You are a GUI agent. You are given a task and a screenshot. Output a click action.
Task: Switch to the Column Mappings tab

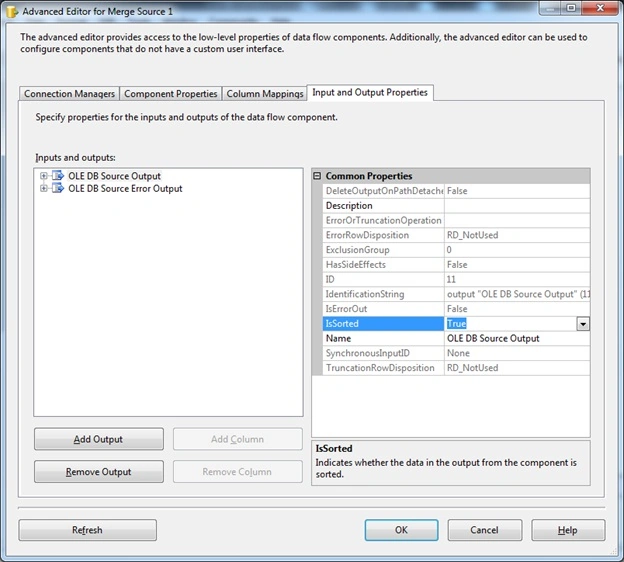tap(265, 94)
